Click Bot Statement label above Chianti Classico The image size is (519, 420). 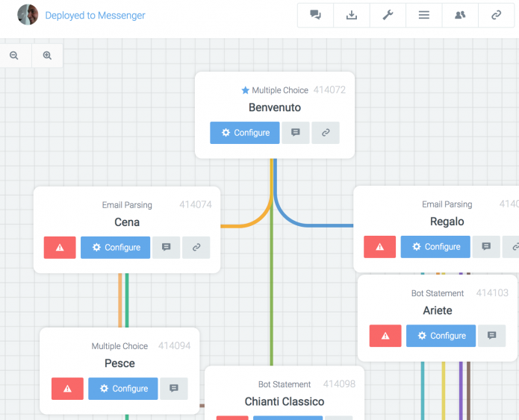[x=285, y=384]
